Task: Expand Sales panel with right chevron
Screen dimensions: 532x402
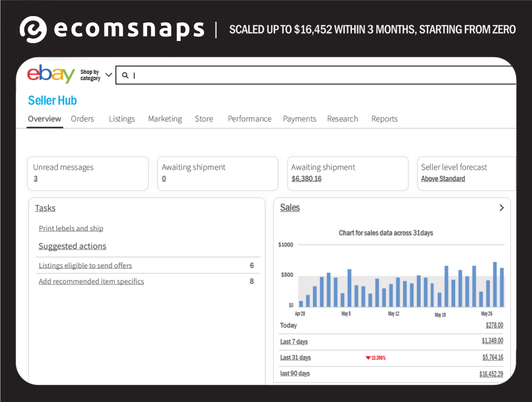Action: click(x=501, y=208)
